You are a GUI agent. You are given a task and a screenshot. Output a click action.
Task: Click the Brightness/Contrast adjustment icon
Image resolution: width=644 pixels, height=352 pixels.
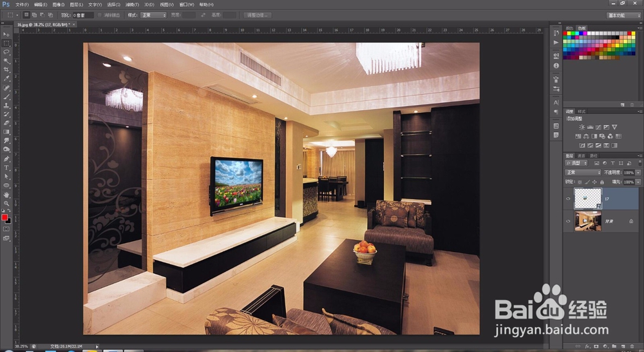pos(582,127)
